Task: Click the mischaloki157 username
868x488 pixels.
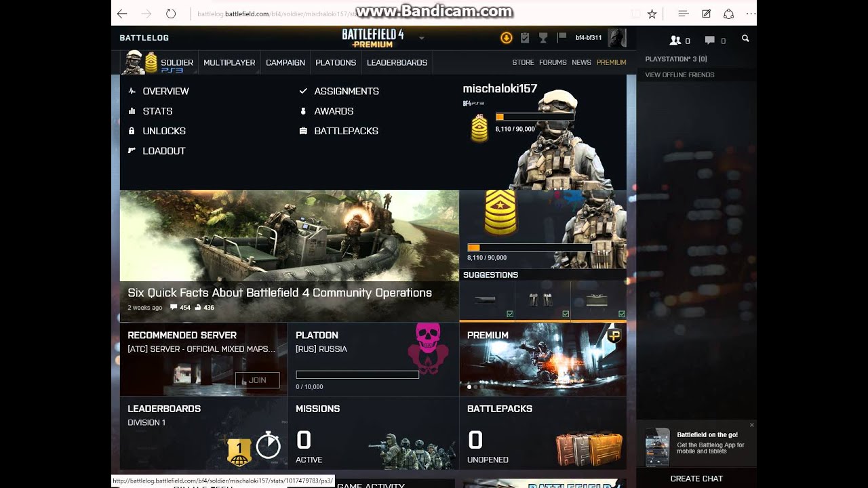Action: click(500, 89)
